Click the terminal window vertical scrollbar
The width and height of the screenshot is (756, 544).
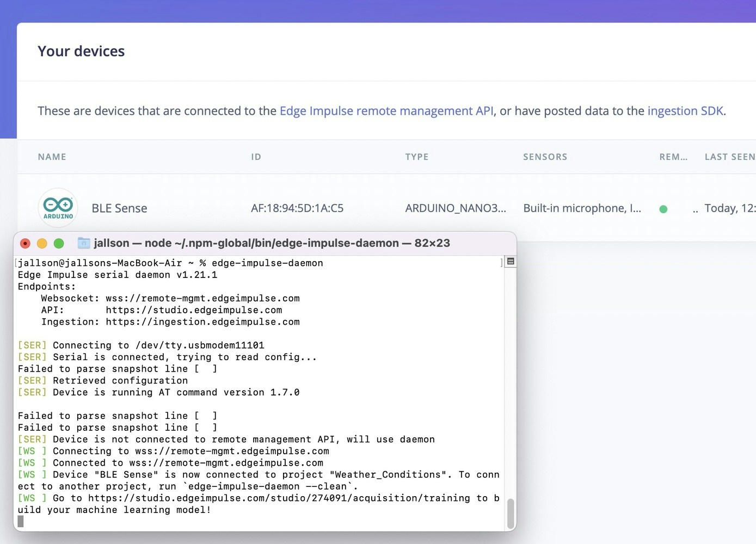click(511, 514)
